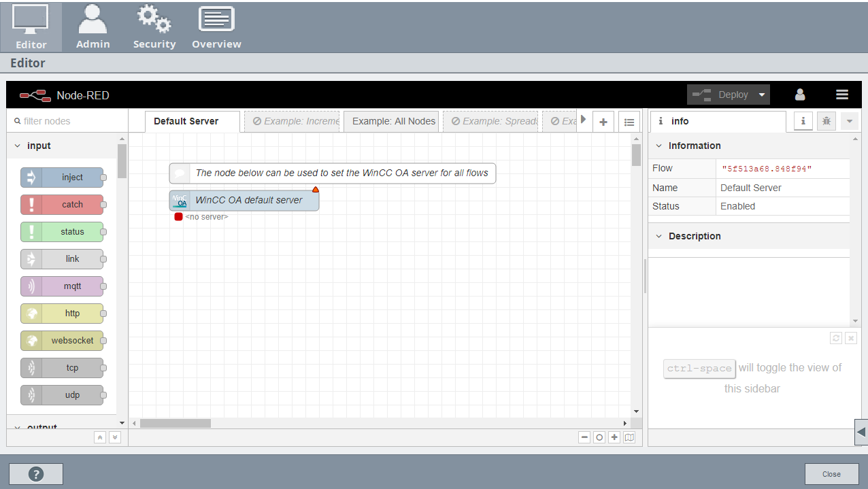Open the Security settings icon
Image resolution: width=868 pixels, height=489 pixels.
pyautogui.click(x=154, y=27)
